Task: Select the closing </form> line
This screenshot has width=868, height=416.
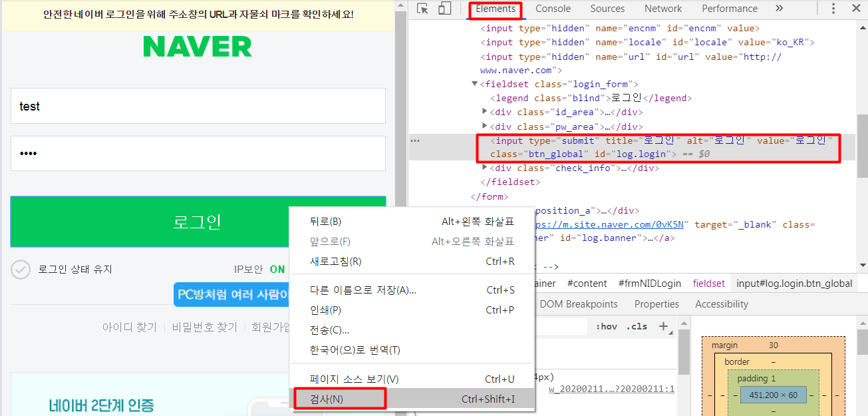Action: click(x=489, y=196)
